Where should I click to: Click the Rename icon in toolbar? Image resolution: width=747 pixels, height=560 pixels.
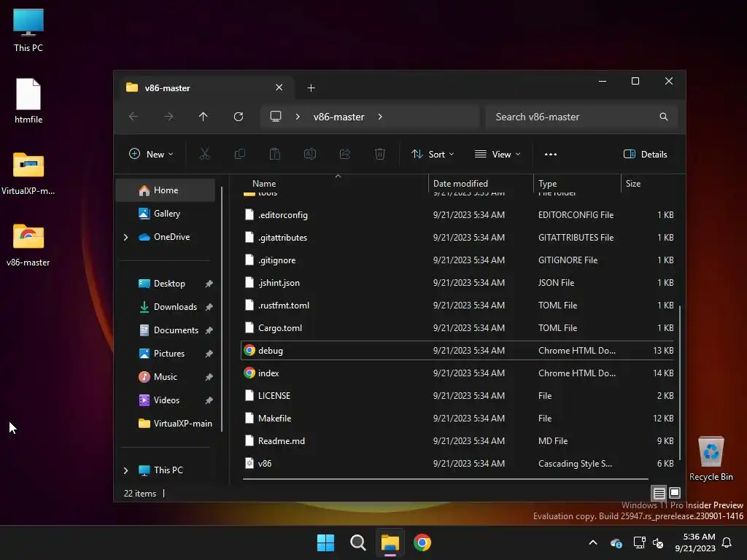tap(309, 154)
